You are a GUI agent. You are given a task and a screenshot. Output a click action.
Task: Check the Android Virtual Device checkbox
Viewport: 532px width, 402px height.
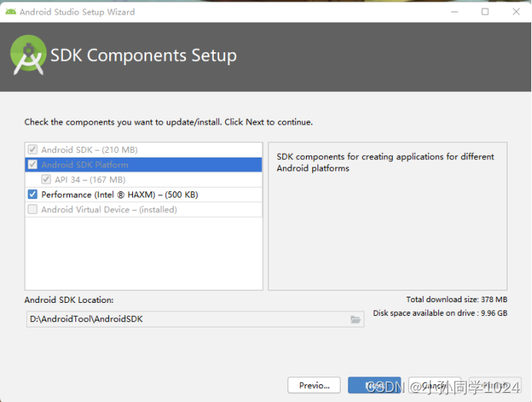pyautogui.click(x=32, y=209)
